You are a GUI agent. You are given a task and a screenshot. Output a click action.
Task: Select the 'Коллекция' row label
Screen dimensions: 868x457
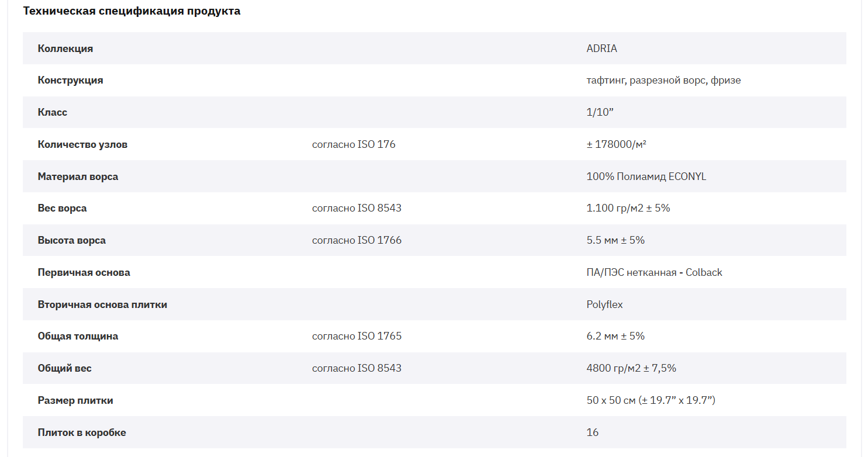[65, 49]
